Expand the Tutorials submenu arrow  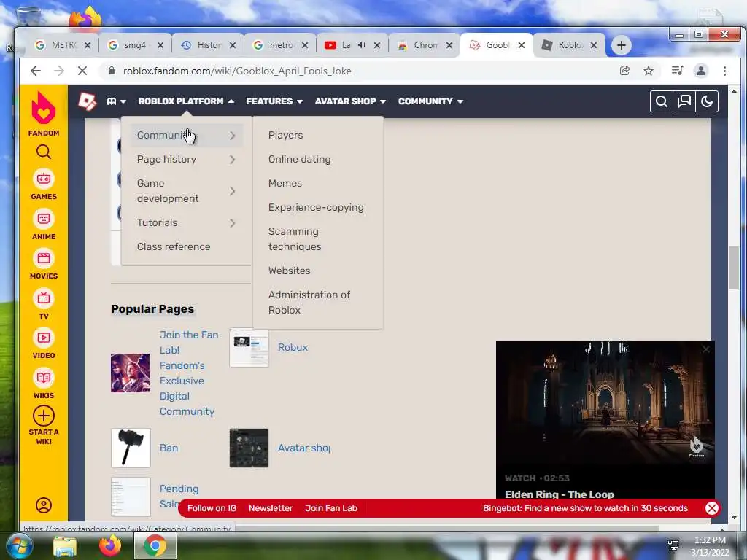pyautogui.click(x=232, y=223)
